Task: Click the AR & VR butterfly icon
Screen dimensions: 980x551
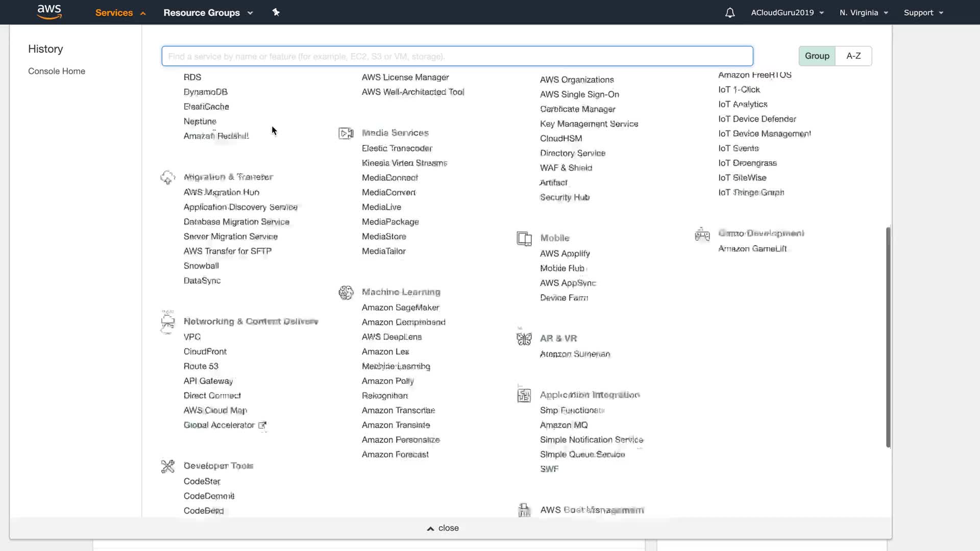Action: pos(524,339)
